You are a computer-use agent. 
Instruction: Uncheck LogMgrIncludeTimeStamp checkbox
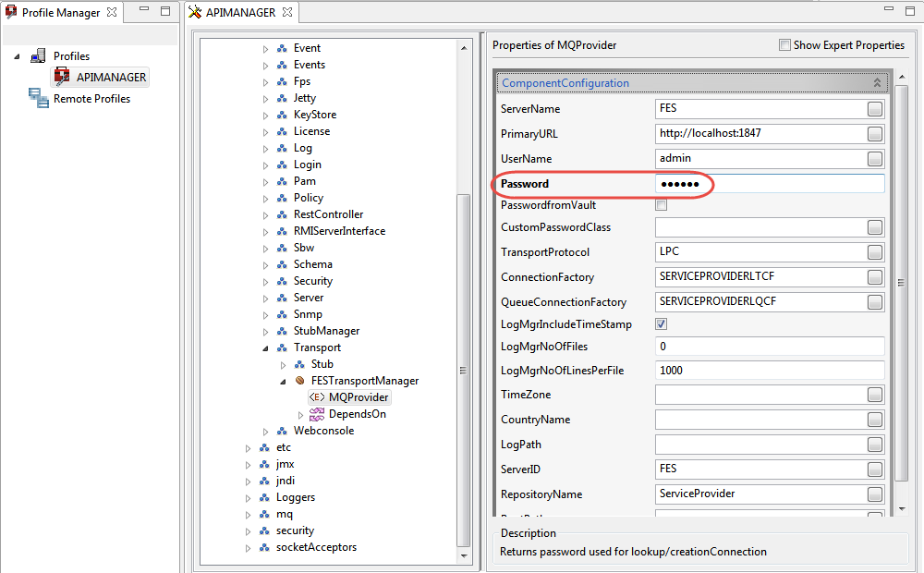(x=661, y=324)
